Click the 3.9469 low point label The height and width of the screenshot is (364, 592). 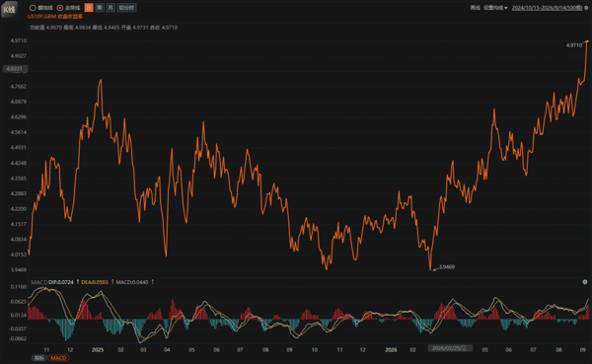pos(447,267)
